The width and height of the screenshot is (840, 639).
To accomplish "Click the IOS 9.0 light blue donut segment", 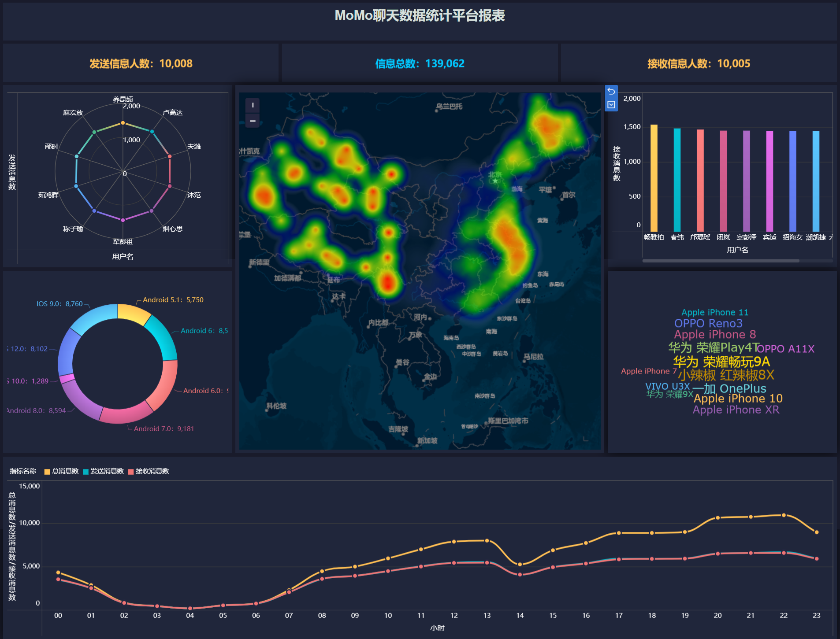I will [94, 318].
